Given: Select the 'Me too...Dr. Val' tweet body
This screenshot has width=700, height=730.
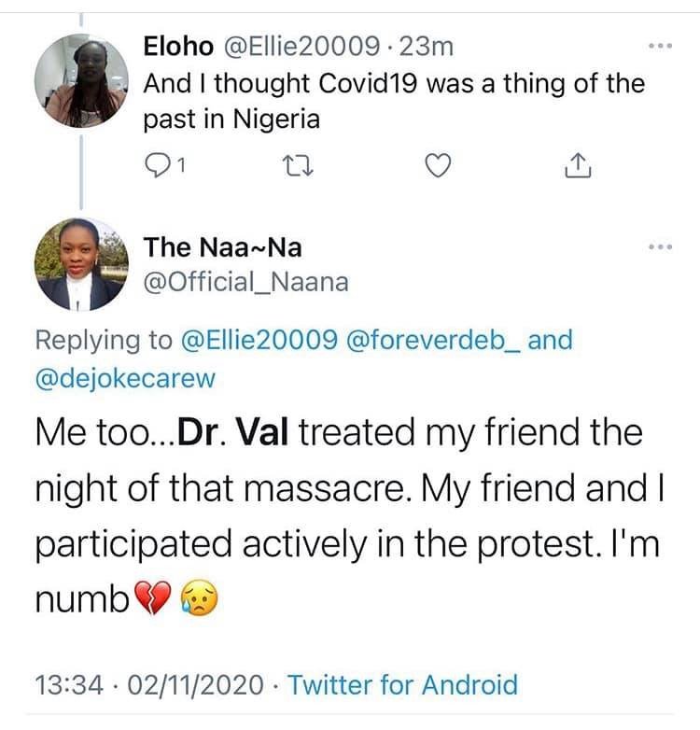Looking at the screenshot, I should click(349, 516).
